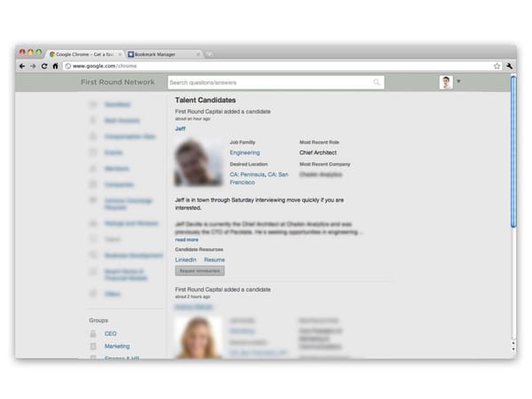Open Jeff's LinkedIn link

(x=185, y=260)
